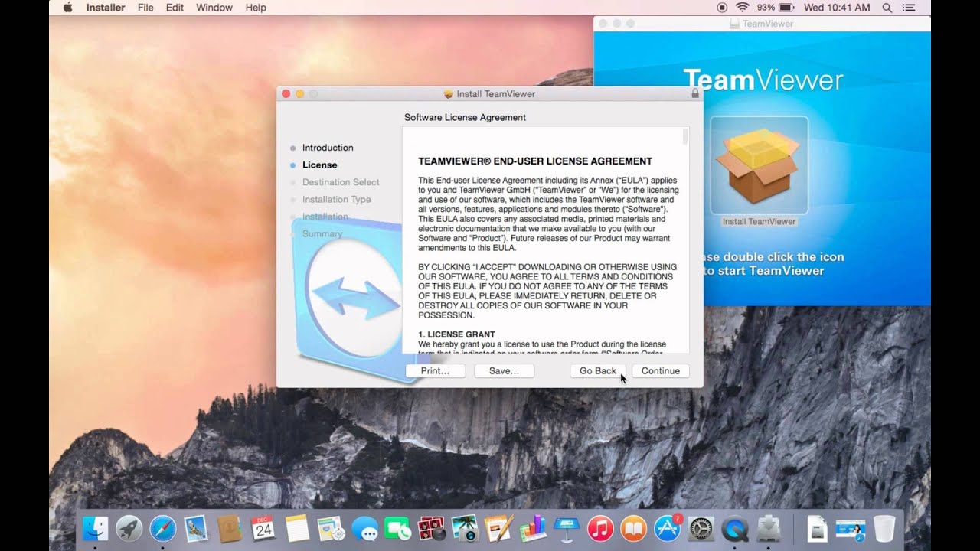Open the File menu
Image resolution: width=980 pixels, height=551 pixels.
(x=145, y=8)
